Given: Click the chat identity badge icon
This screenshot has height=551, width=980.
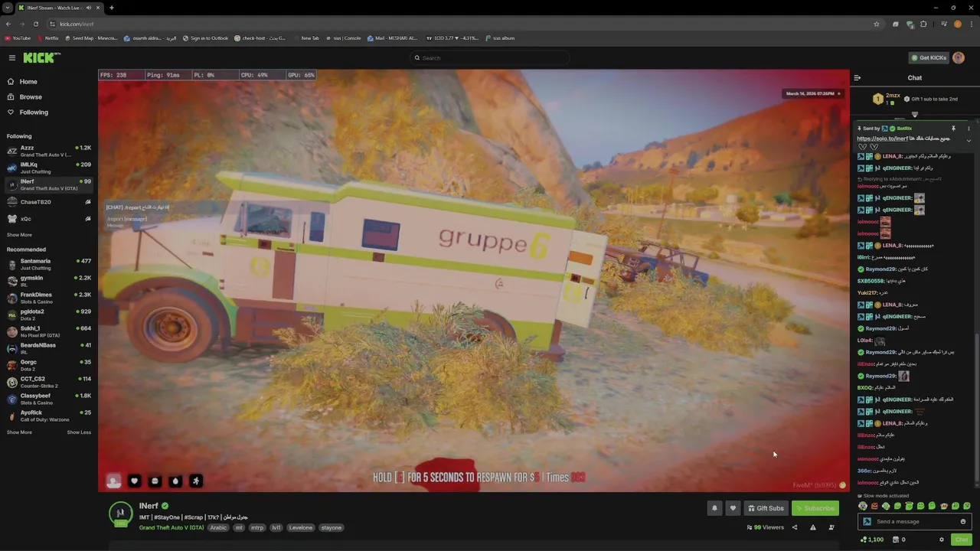Looking at the screenshot, I should (x=867, y=522).
